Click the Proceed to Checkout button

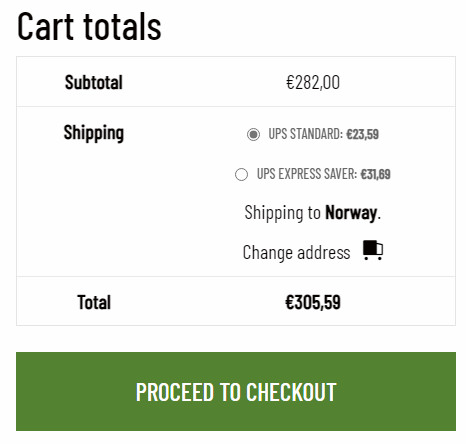click(236, 391)
